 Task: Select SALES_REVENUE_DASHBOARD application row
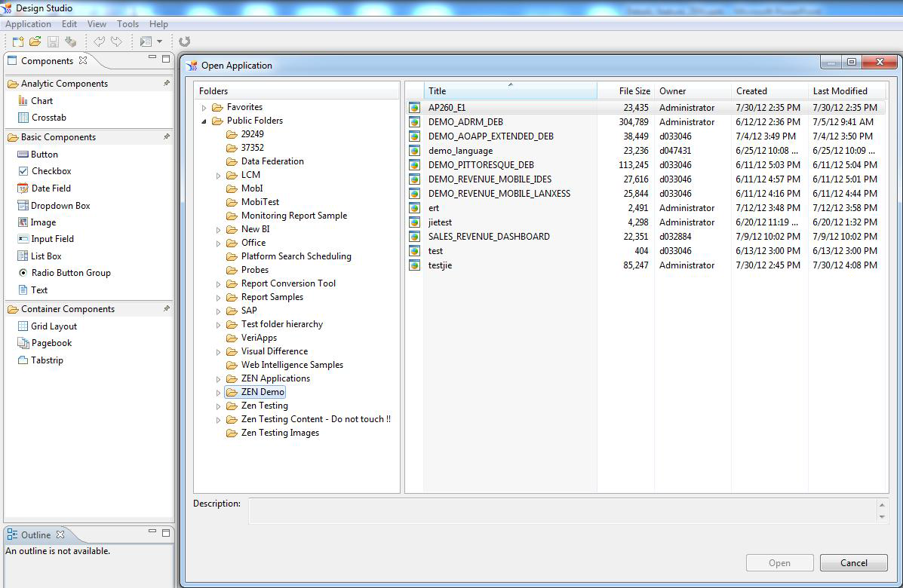pyautogui.click(x=646, y=237)
